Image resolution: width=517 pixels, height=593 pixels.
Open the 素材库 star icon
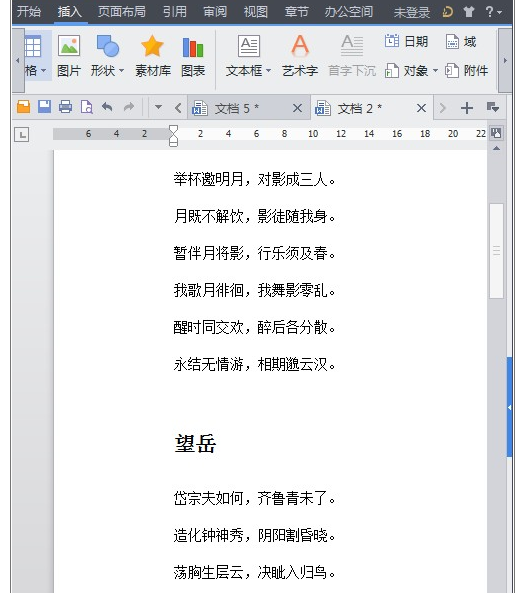coord(152,46)
